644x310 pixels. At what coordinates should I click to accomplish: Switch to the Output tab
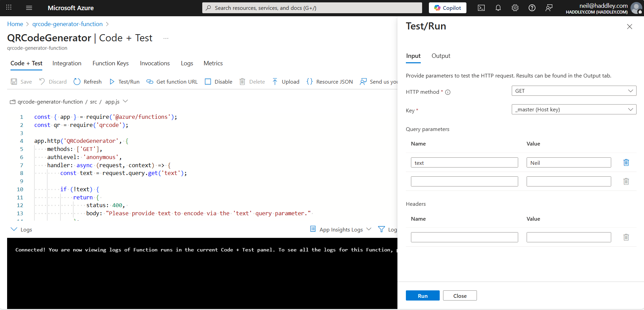click(441, 56)
